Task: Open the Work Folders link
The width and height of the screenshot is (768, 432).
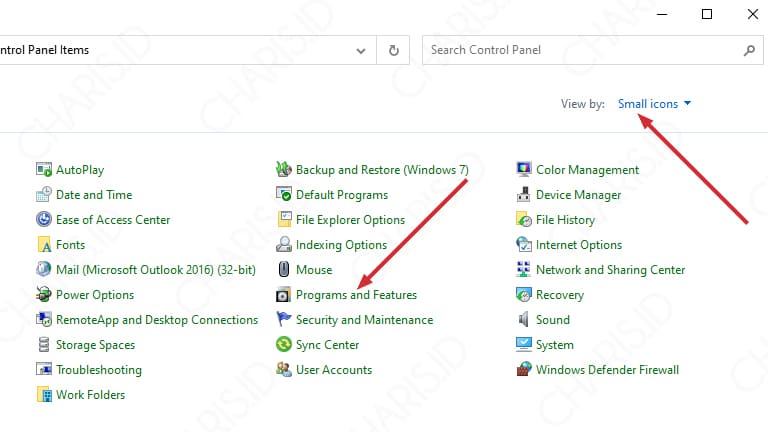Action: click(91, 395)
